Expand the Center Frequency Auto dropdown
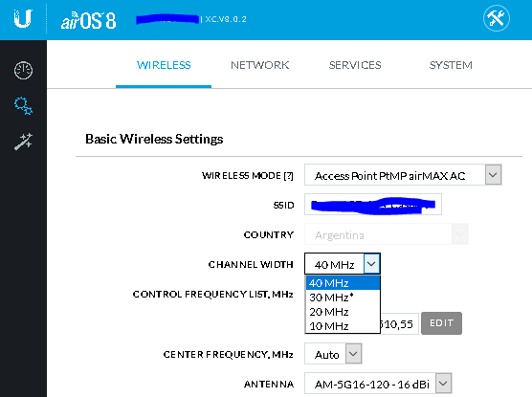532x397 pixels. coord(333,354)
